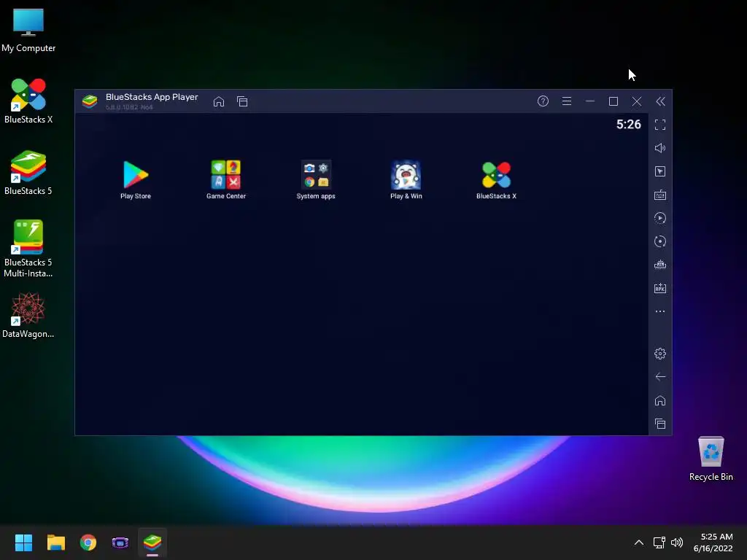Launch the Play & Win app

[x=406, y=179]
